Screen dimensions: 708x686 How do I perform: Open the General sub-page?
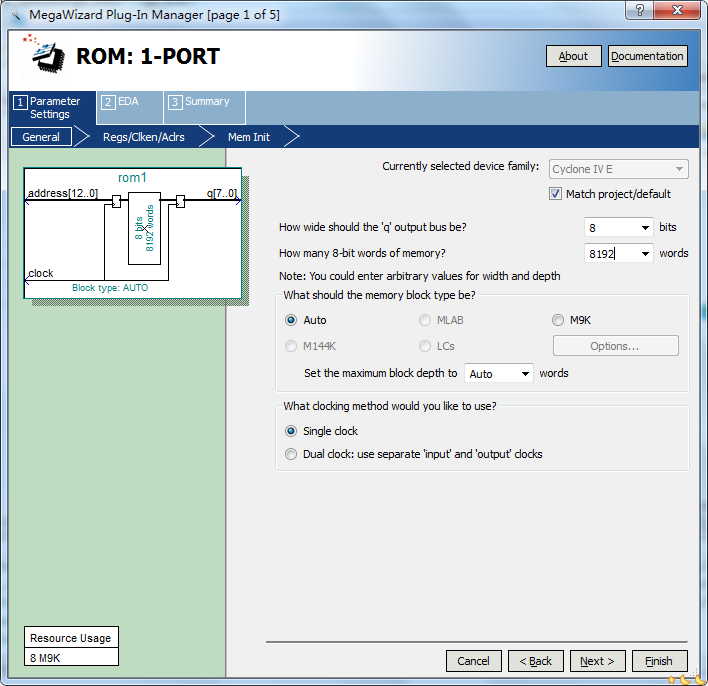click(x=41, y=137)
